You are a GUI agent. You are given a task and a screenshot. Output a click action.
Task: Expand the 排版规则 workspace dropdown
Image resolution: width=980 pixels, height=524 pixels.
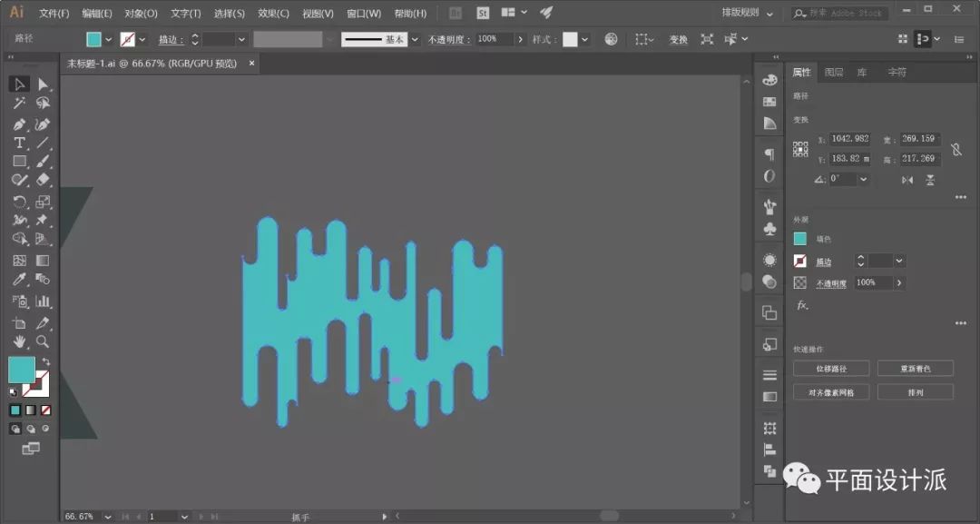[x=770, y=14]
